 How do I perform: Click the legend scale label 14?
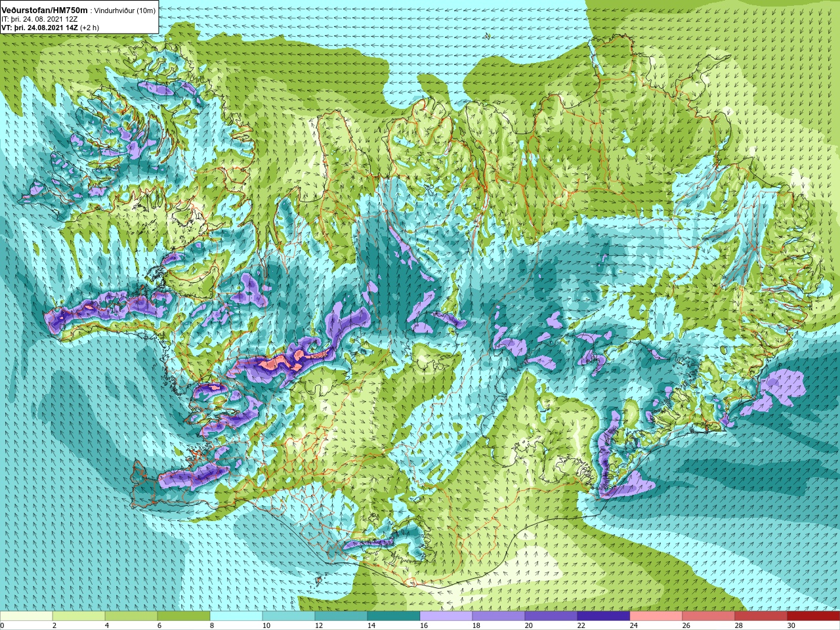point(371,625)
